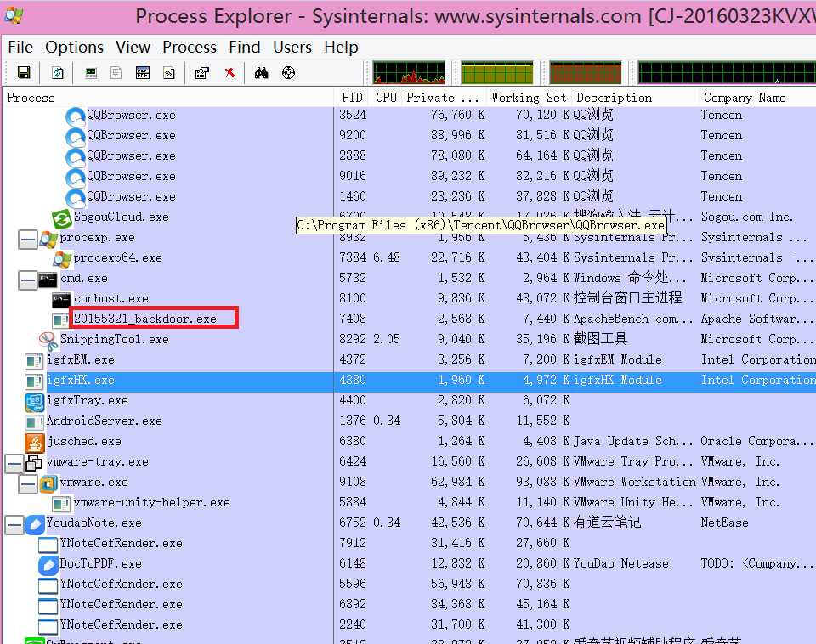Click the SnippingTool.exe scissors icon
The image size is (816, 644).
(48, 342)
